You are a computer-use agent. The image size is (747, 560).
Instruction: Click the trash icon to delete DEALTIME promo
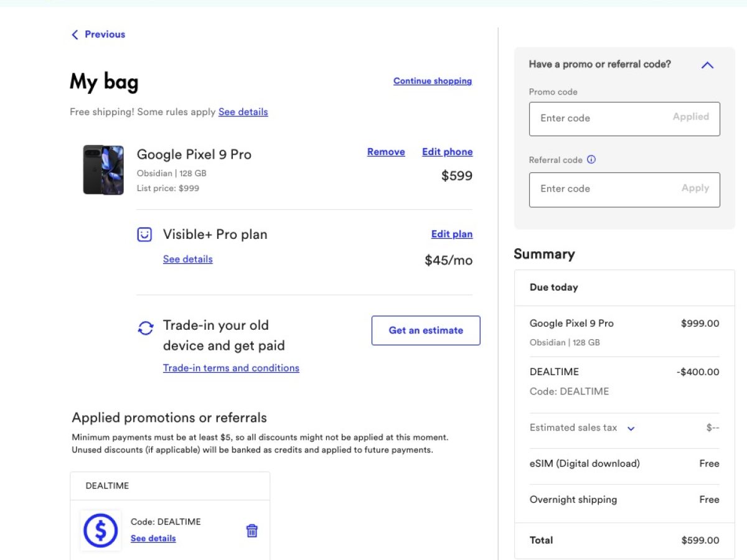[251, 531]
